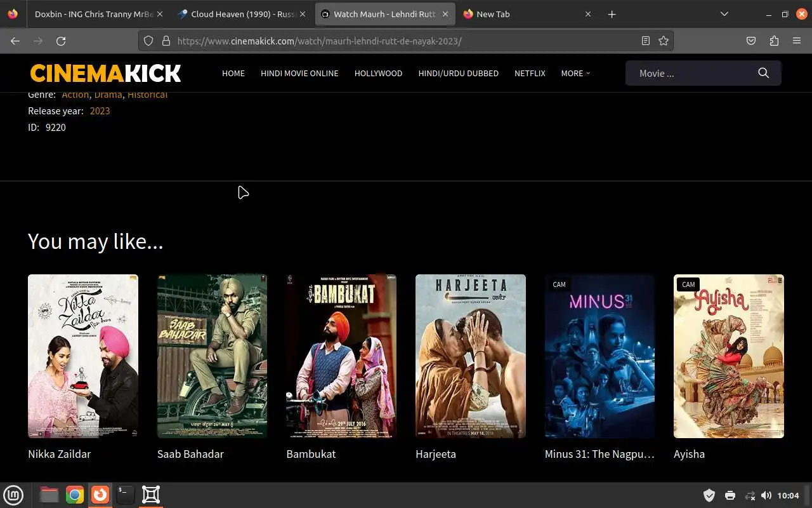Open the 10:04 clock in tray
Image resolution: width=812 pixels, height=508 pixels.
pos(788,495)
